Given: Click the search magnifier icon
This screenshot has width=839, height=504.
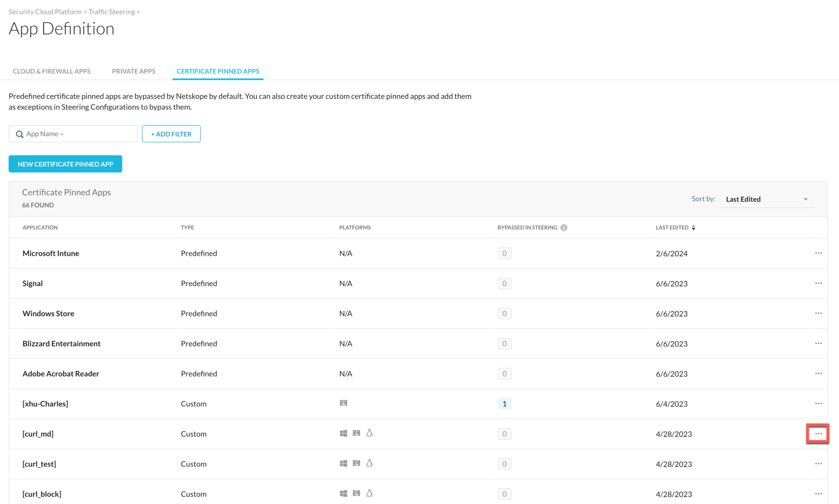Looking at the screenshot, I should [x=19, y=134].
